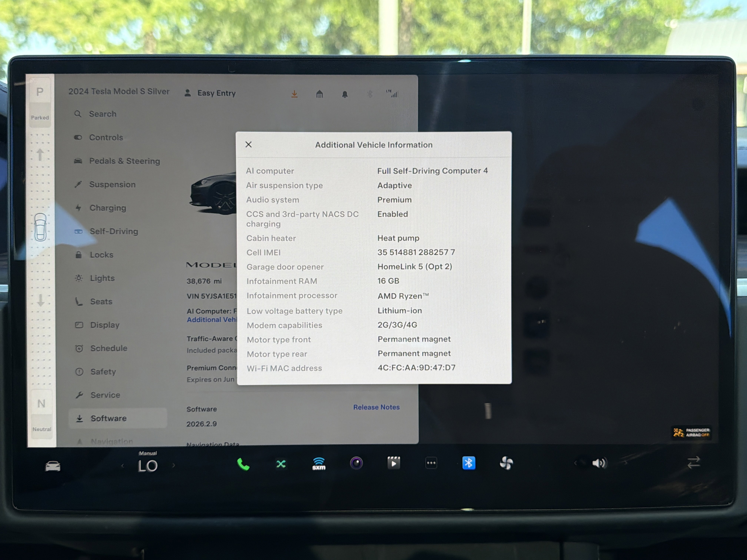Tap 'Full Self-Driving Computer 4' value
The width and height of the screenshot is (747, 560).
tap(432, 171)
